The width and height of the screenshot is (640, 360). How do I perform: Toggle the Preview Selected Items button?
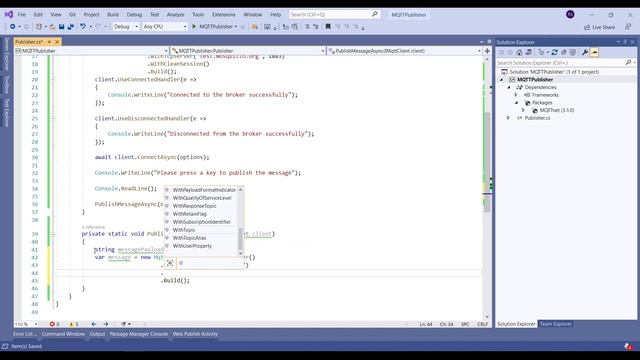[594, 52]
